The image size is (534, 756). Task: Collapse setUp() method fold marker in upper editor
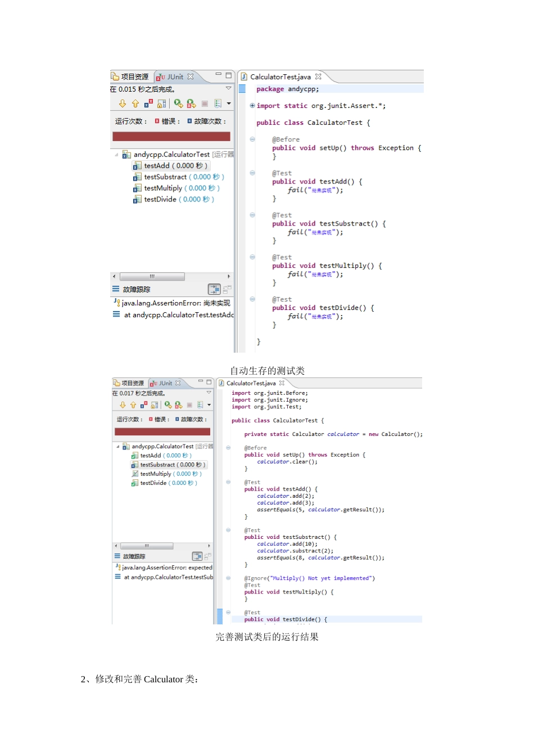click(x=252, y=139)
